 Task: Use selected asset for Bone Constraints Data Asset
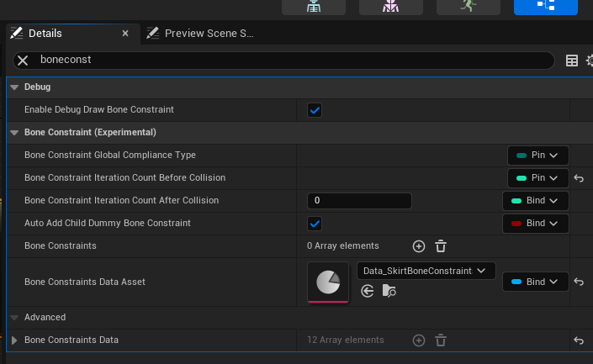coord(368,291)
